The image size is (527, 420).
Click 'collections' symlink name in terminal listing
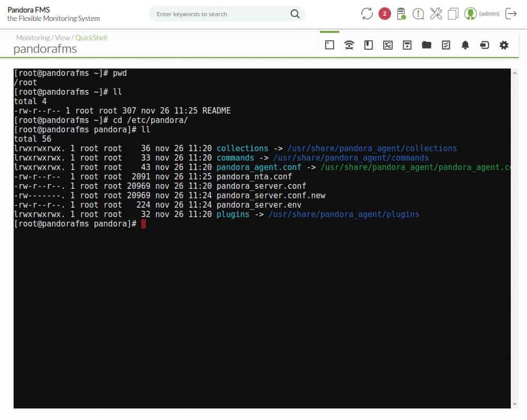243,149
